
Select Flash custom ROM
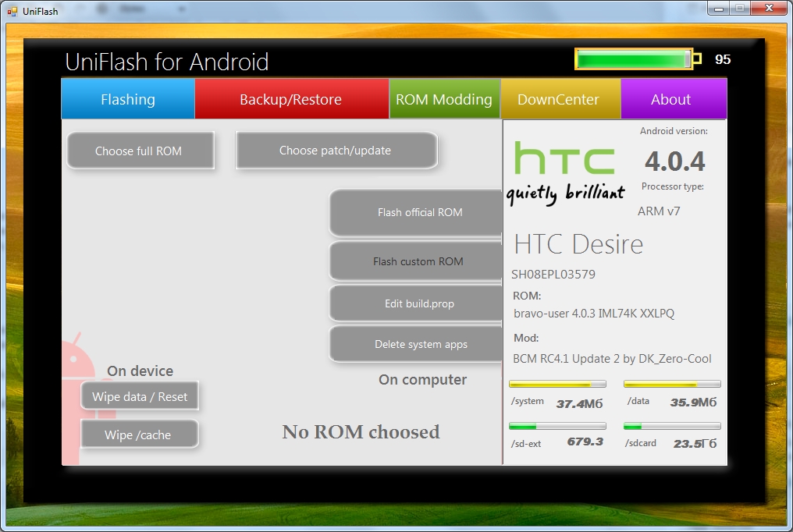[416, 261]
